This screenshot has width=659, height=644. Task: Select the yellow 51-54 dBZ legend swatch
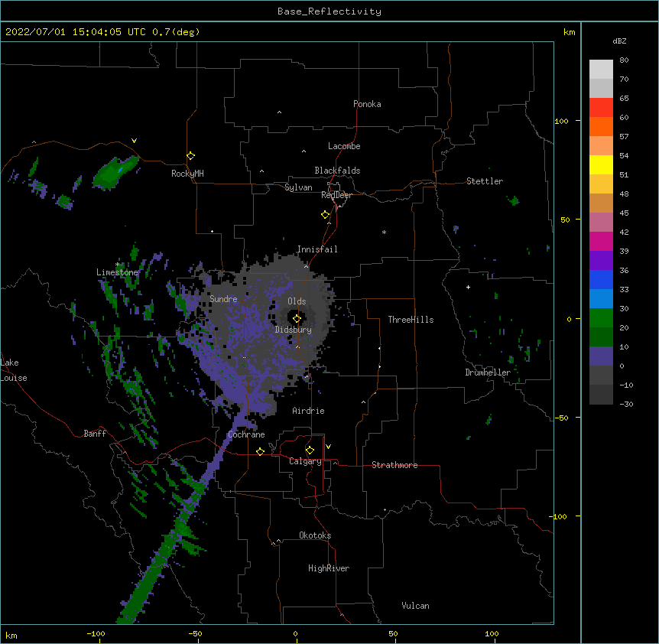click(601, 164)
